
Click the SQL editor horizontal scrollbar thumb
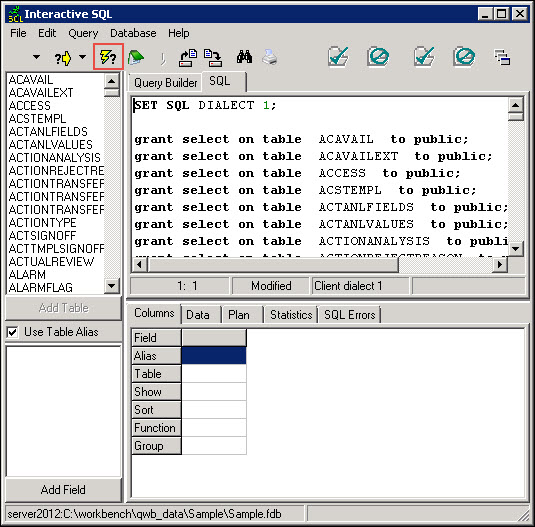click(273, 264)
